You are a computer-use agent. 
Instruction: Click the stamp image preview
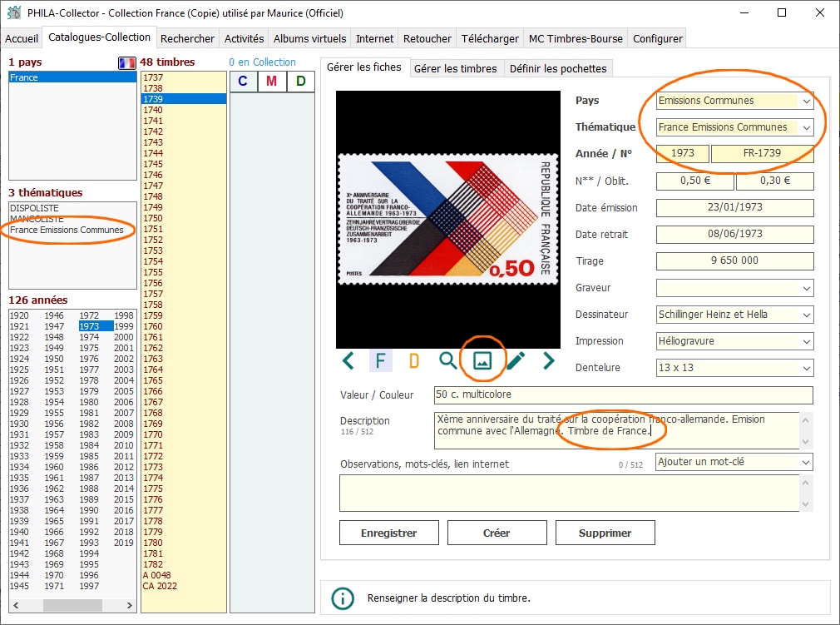click(x=447, y=220)
